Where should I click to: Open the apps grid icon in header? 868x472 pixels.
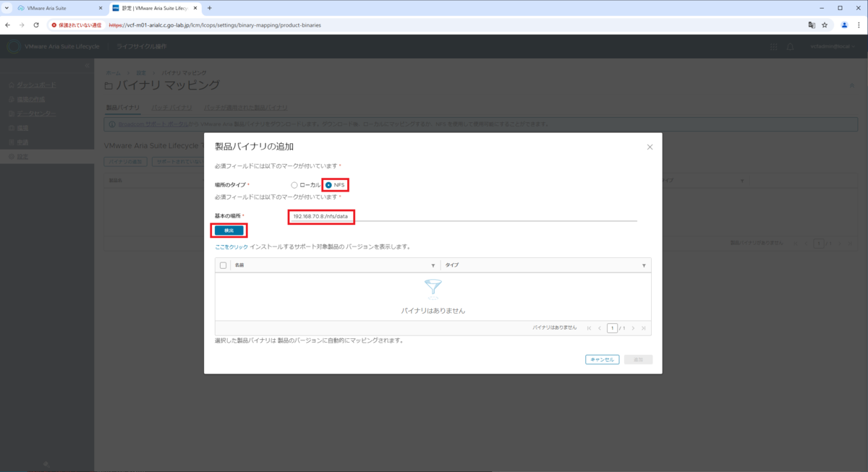click(774, 46)
